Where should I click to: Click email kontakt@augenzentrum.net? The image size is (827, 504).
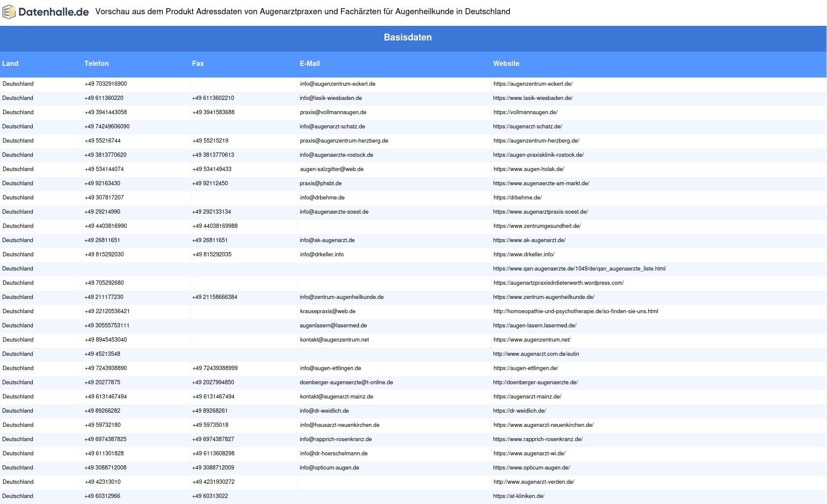pyautogui.click(x=335, y=340)
